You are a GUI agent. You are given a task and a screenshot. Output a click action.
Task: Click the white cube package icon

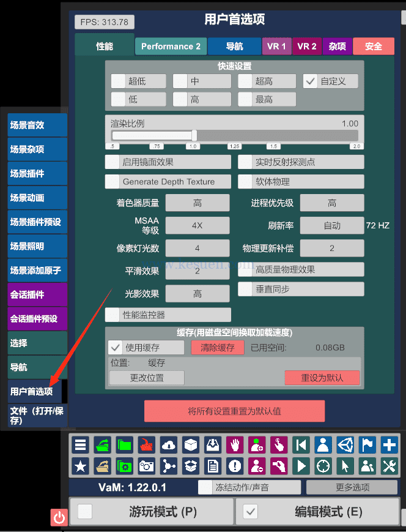[x=191, y=444]
